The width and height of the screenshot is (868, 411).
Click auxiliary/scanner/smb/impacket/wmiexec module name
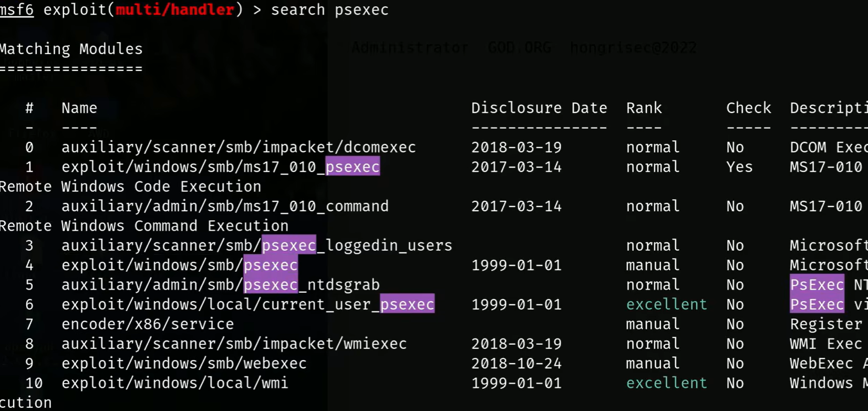[x=234, y=344]
